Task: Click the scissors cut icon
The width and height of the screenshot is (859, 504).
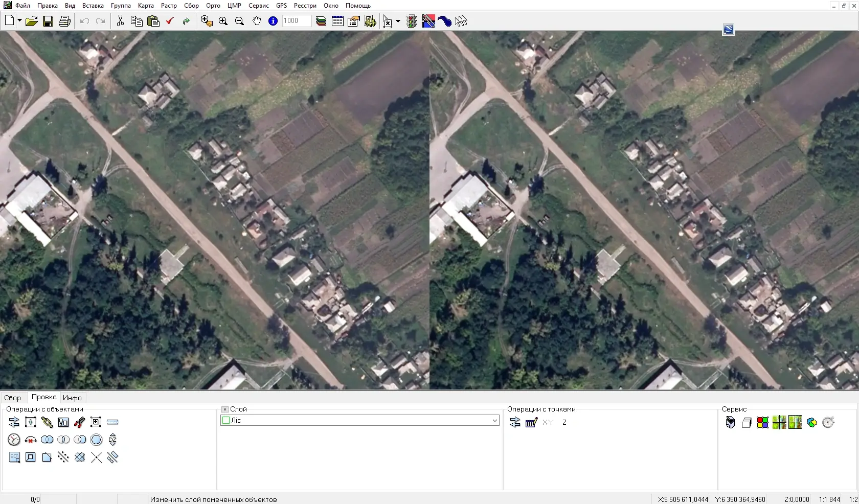Action: tap(120, 21)
